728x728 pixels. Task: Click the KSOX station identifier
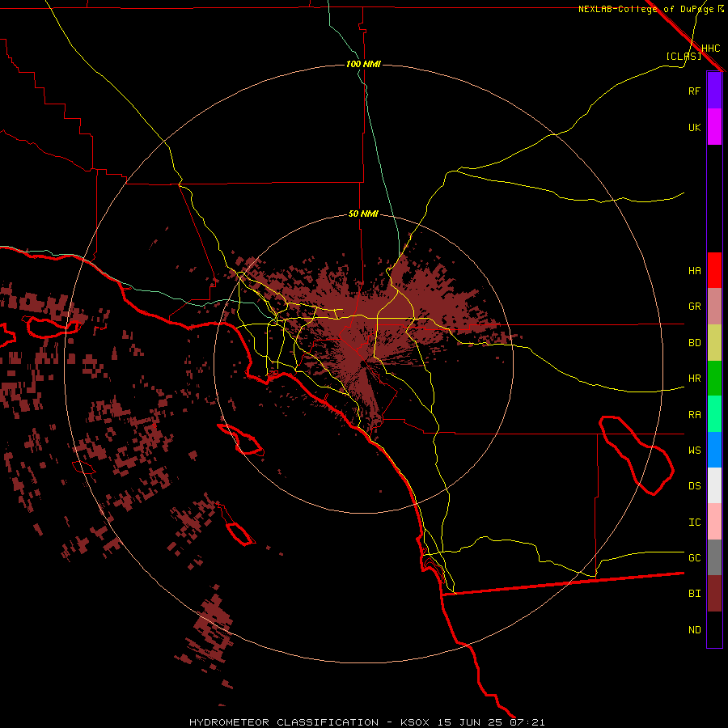[x=415, y=722]
